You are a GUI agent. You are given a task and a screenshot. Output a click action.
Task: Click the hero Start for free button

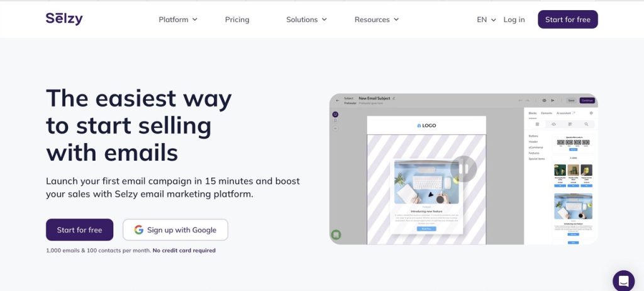coord(79,230)
